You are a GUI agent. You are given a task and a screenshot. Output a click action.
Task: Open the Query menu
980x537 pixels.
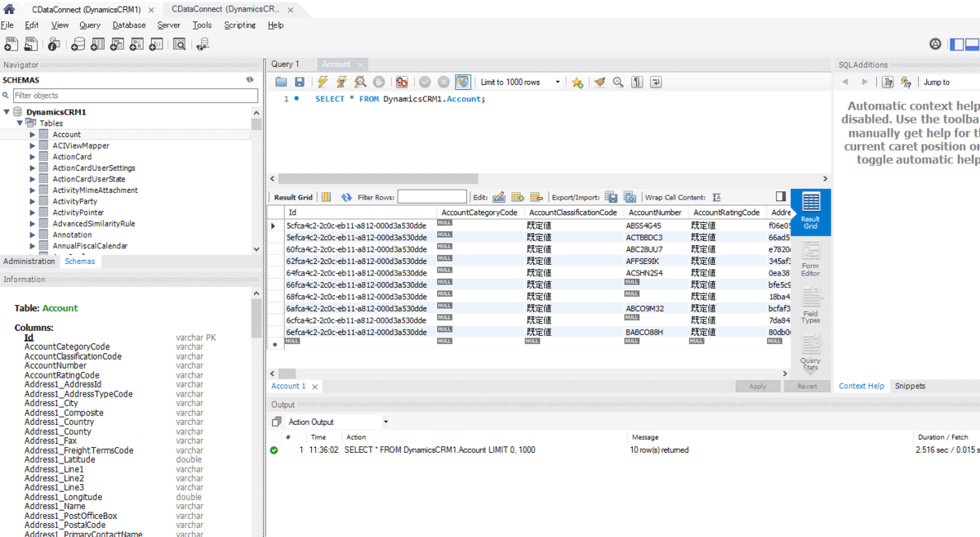tap(90, 25)
